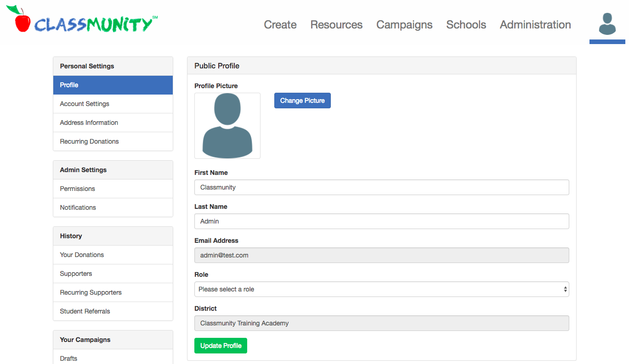
Task: View the Campaigns page
Action: point(404,25)
